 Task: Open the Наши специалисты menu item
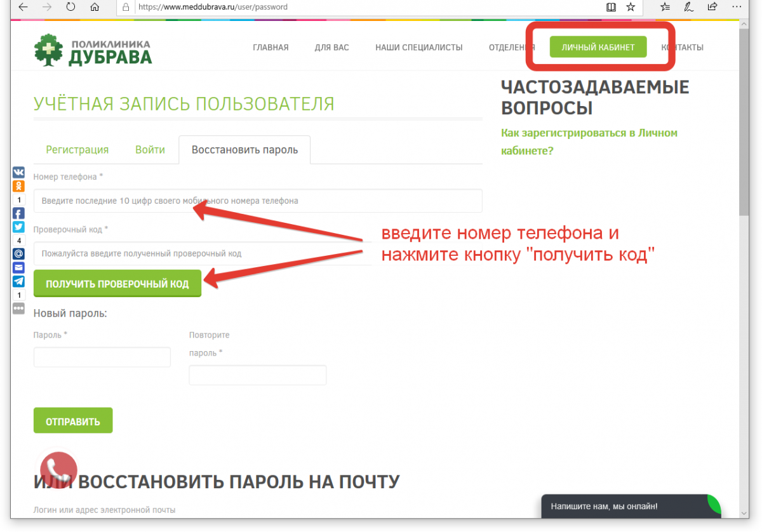418,48
